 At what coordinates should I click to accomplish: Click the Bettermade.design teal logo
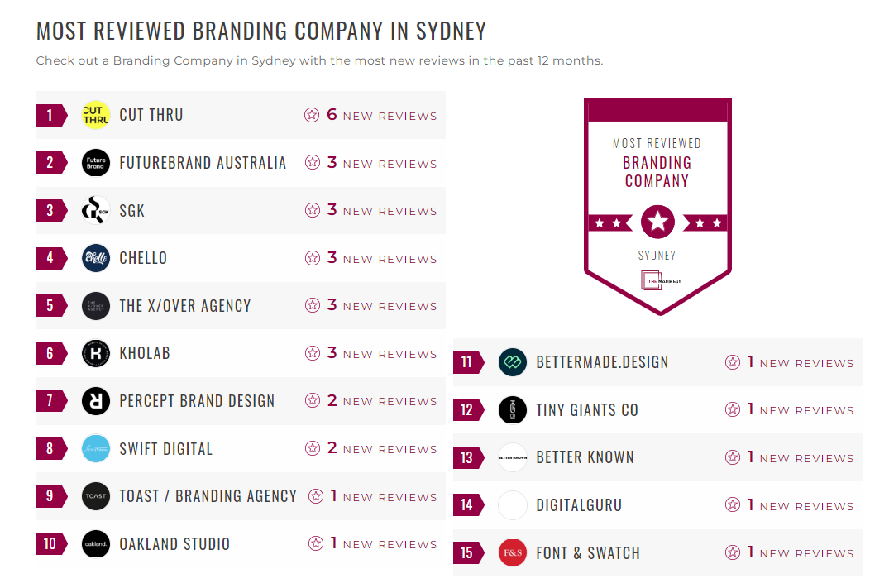point(513,362)
